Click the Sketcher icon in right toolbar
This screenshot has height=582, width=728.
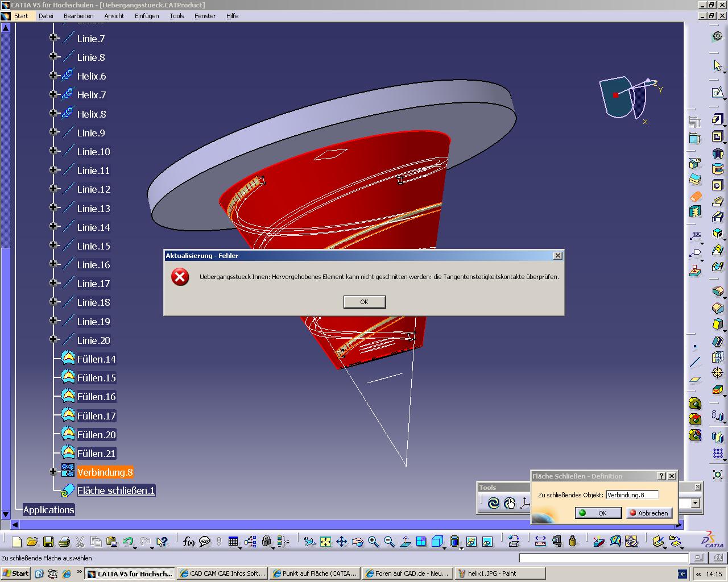click(x=718, y=92)
